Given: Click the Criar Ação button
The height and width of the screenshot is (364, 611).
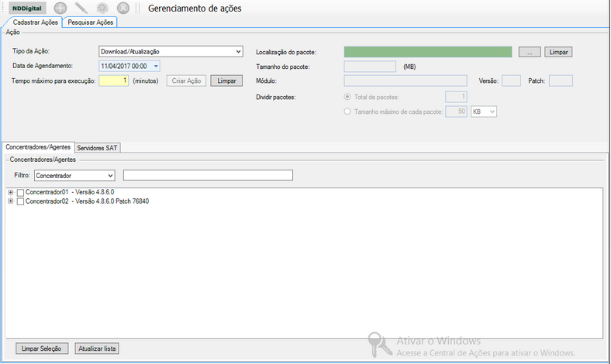Looking at the screenshot, I should 186,81.
